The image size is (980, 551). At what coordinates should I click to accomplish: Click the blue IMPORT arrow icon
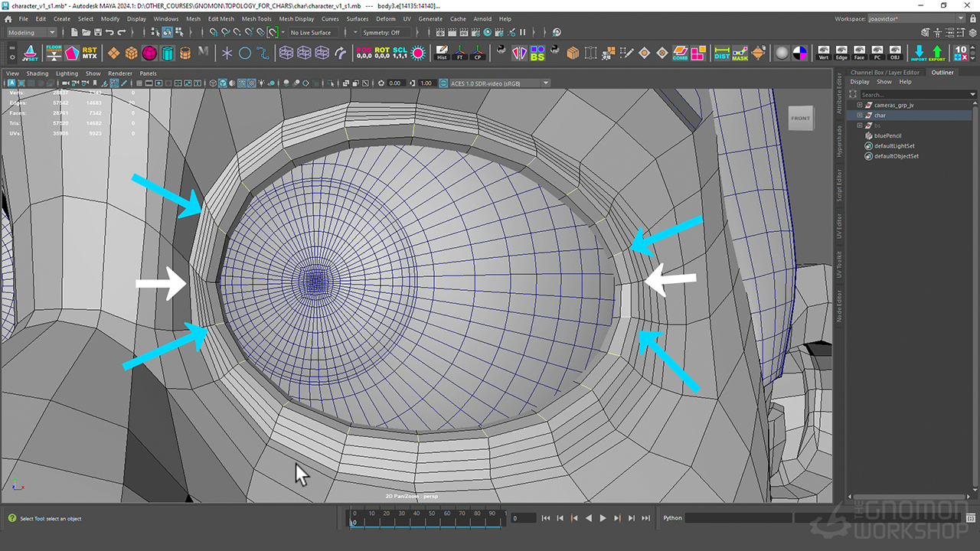(919, 53)
